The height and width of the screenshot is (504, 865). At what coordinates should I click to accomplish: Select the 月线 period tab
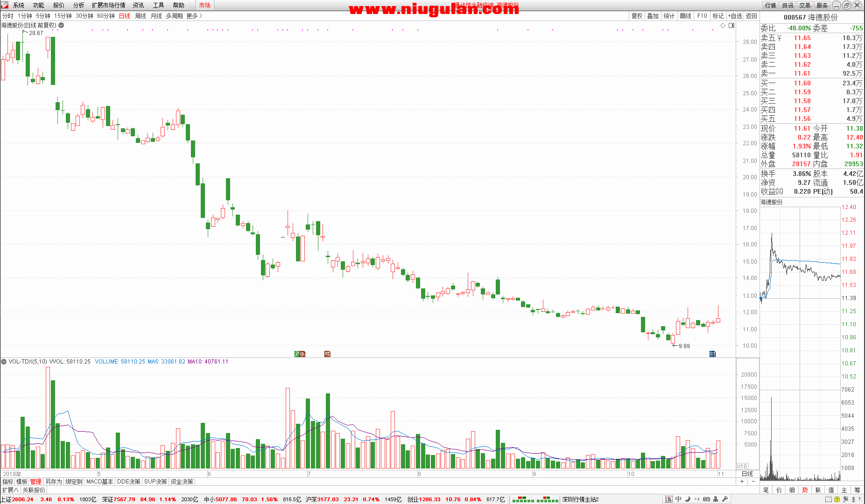(156, 16)
